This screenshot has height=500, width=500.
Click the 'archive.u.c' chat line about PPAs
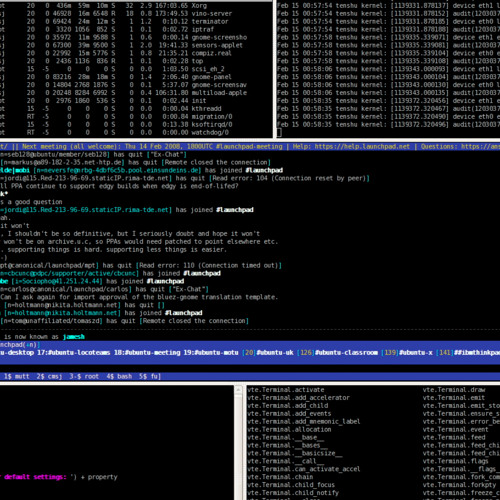tap(139, 242)
